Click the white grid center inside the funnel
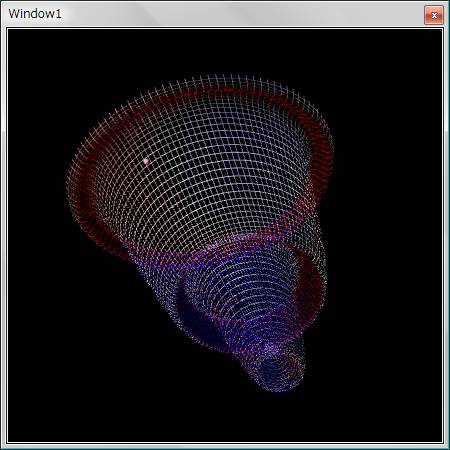Viewport: 450px width, 450px height. pos(213,167)
